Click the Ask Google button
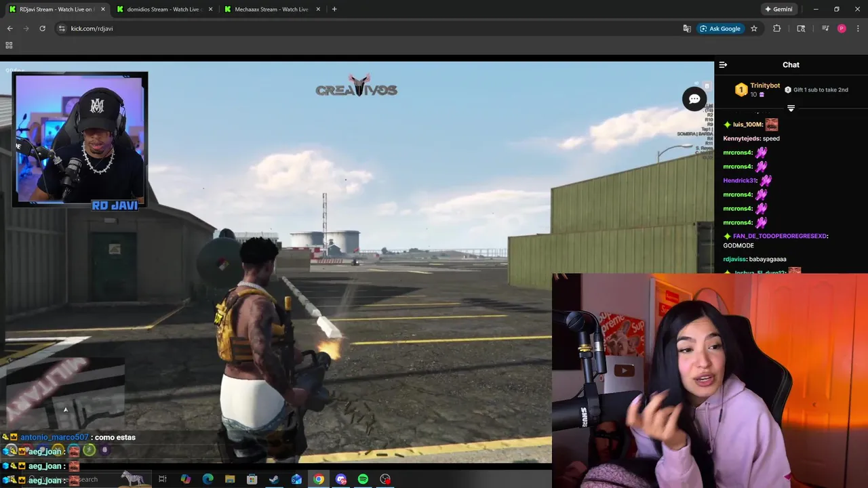The width and height of the screenshot is (868, 488). point(719,28)
